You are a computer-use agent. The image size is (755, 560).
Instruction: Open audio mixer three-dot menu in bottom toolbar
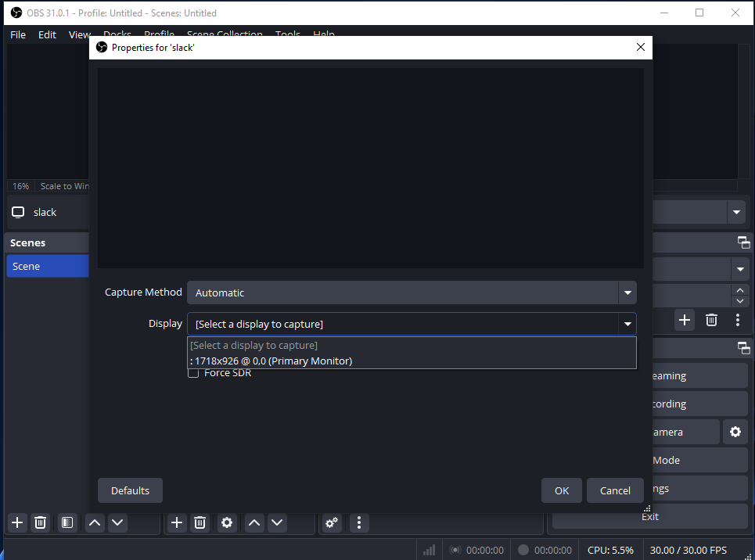coord(358,522)
